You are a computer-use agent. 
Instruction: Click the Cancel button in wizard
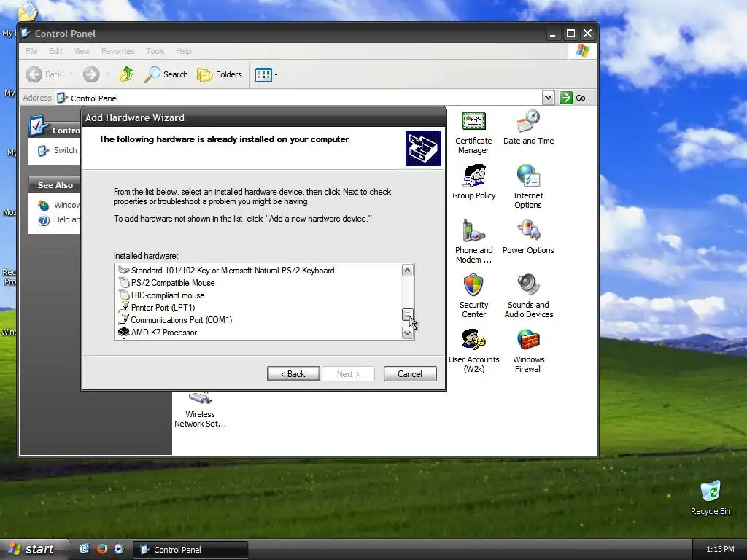(x=410, y=374)
